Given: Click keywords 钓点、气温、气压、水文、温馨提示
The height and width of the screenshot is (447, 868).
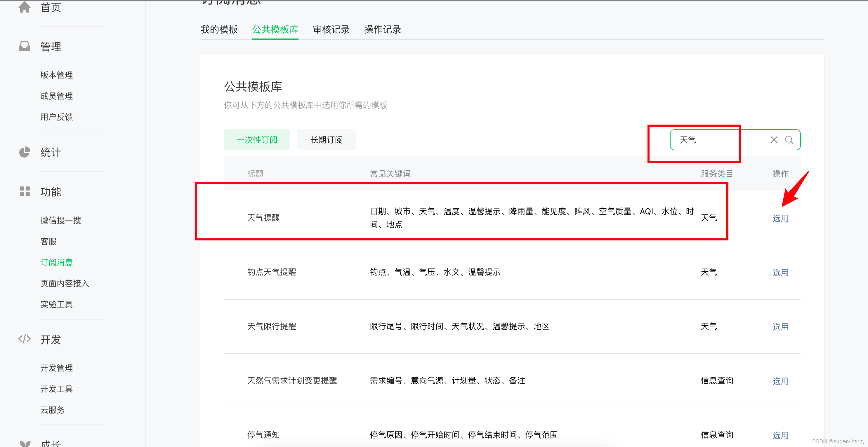Looking at the screenshot, I should click(435, 272).
